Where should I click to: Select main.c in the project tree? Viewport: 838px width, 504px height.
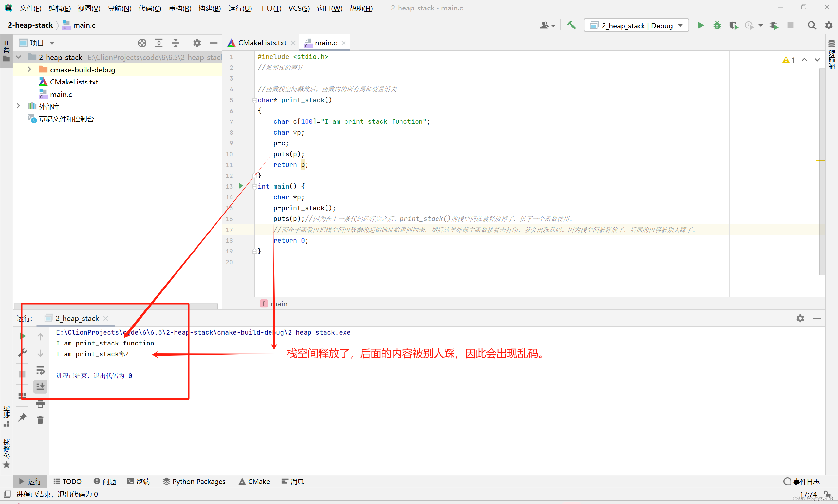tap(61, 94)
